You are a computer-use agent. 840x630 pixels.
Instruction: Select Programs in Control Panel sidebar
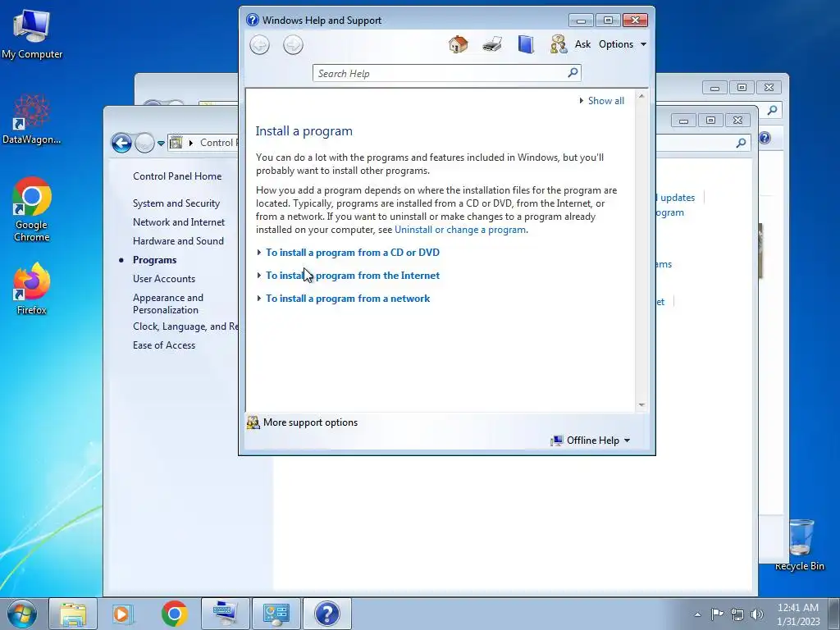tap(155, 260)
